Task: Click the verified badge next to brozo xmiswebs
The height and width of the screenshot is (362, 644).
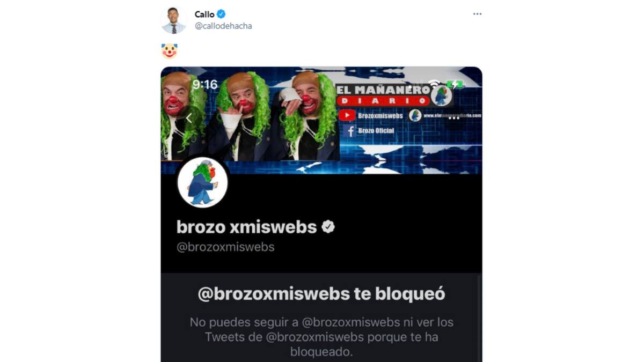Action: point(328,227)
